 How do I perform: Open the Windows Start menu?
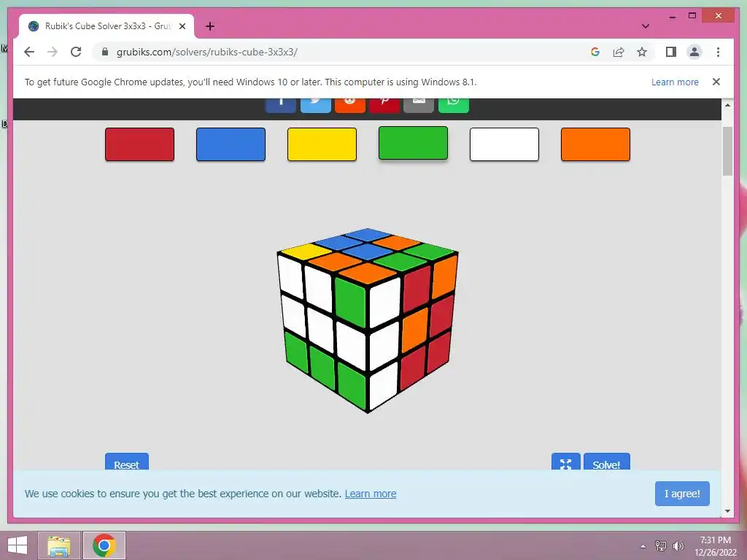pos(18,545)
